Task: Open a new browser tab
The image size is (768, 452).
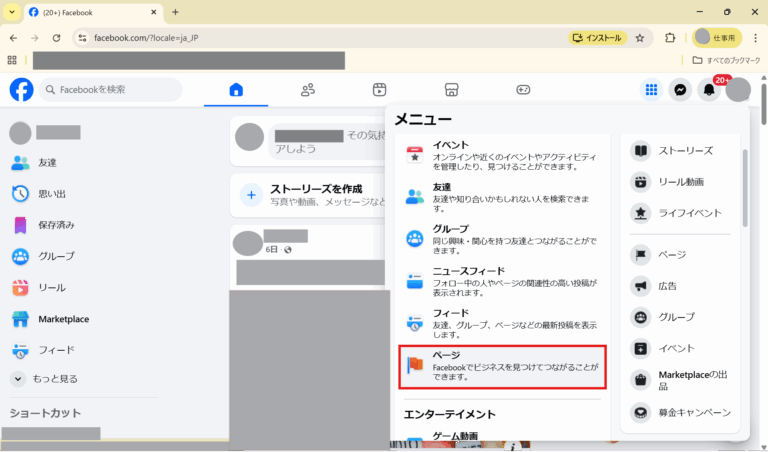Action: point(175,12)
